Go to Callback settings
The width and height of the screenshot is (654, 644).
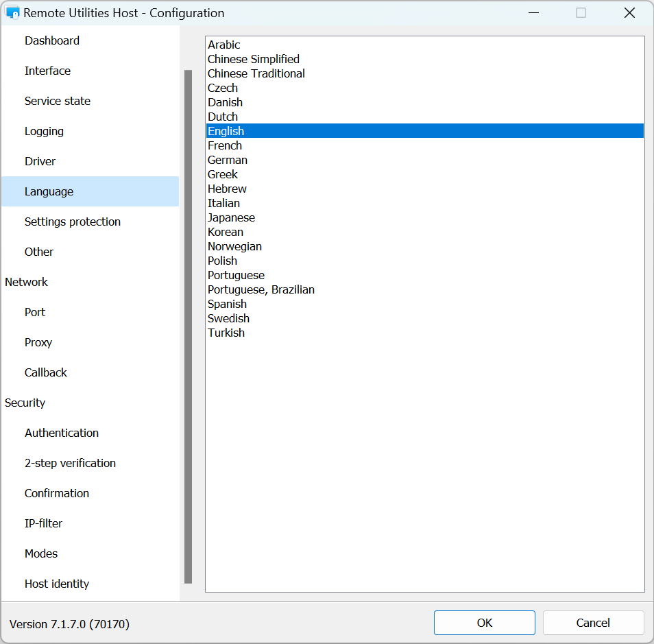pyautogui.click(x=90, y=372)
